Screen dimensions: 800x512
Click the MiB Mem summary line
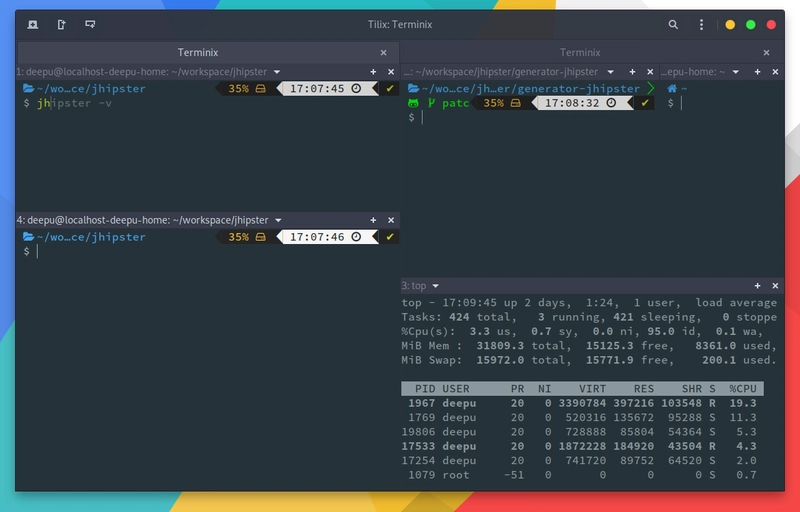[x=589, y=346]
